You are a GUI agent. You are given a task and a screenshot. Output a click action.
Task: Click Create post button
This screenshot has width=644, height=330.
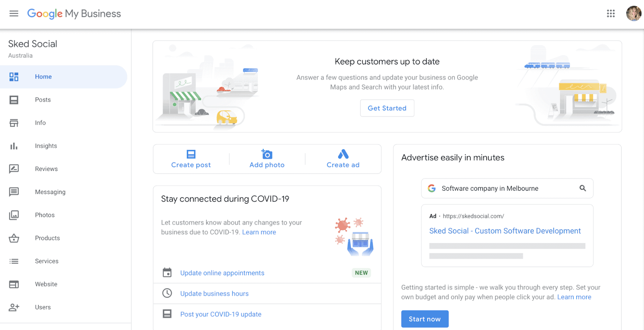click(x=191, y=159)
